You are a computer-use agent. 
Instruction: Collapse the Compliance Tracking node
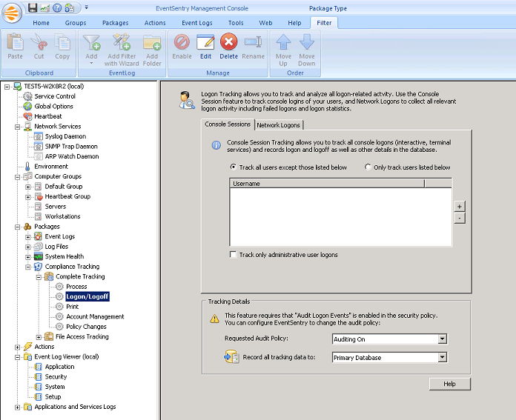pyautogui.click(x=28, y=267)
